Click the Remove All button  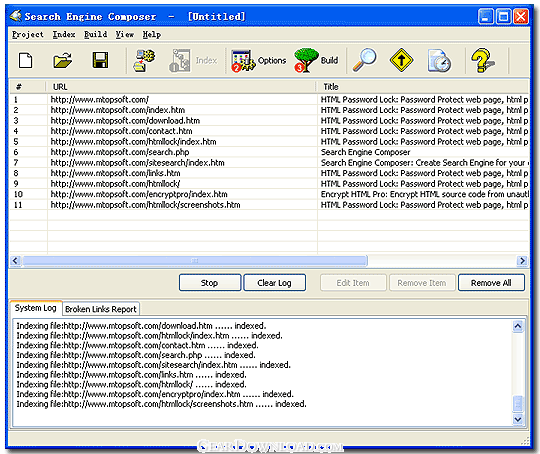[x=491, y=283]
